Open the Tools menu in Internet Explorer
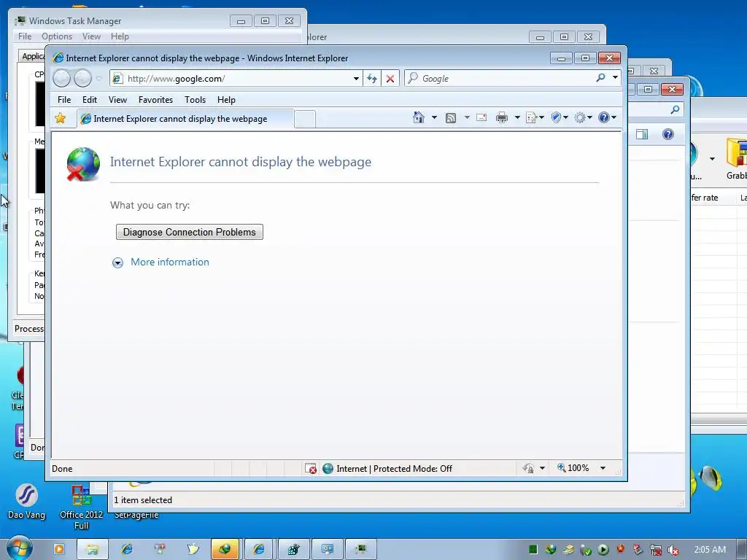 click(x=196, y=100)
